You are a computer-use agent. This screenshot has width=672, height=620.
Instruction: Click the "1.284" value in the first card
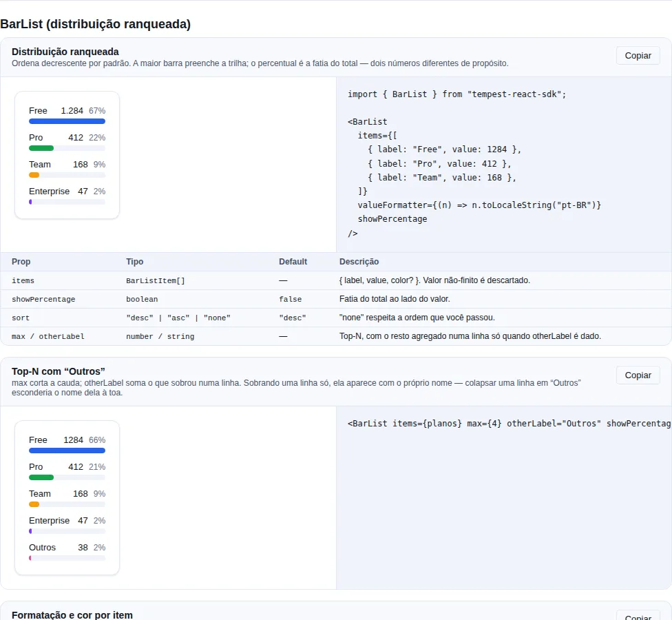click(72, 111)
